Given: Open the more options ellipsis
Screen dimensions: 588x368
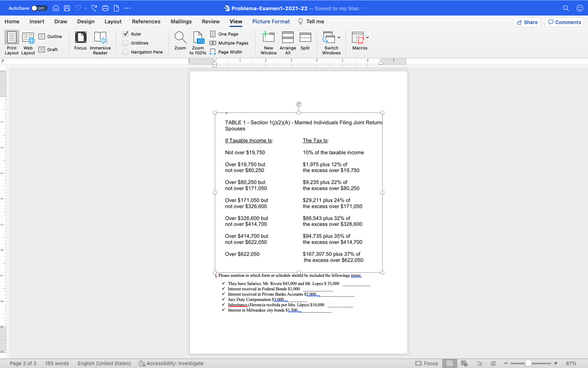Looking at the screenshot, I should point(127,8).
